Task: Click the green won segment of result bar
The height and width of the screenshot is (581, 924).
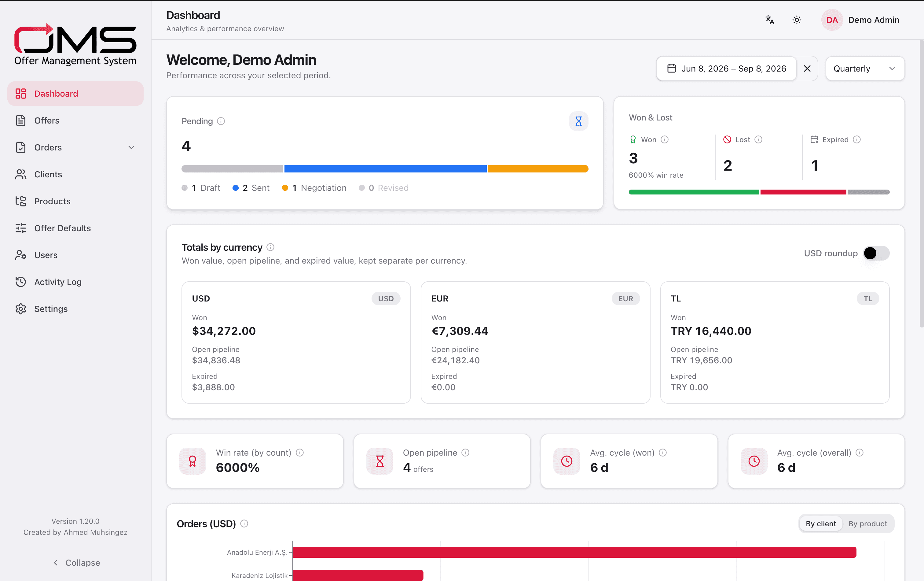Action: [x=694, y=192]
